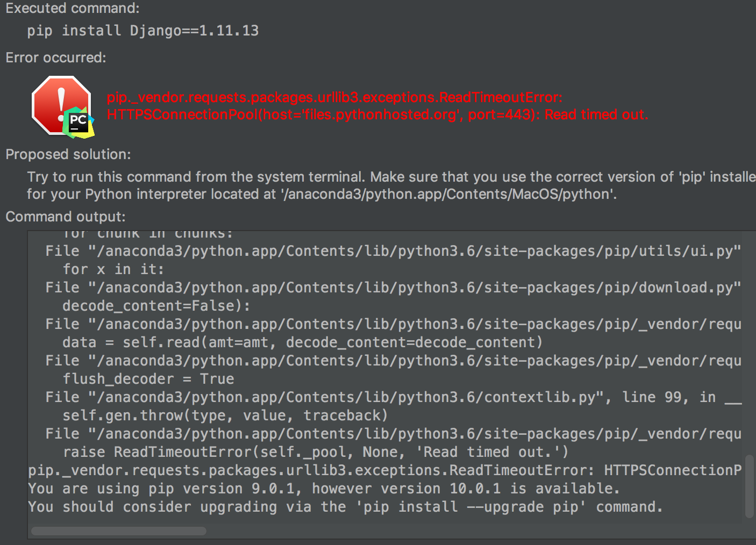Click the PyCharm PC logo badge
The image size is (756, 545).
[x=79, y=123]
